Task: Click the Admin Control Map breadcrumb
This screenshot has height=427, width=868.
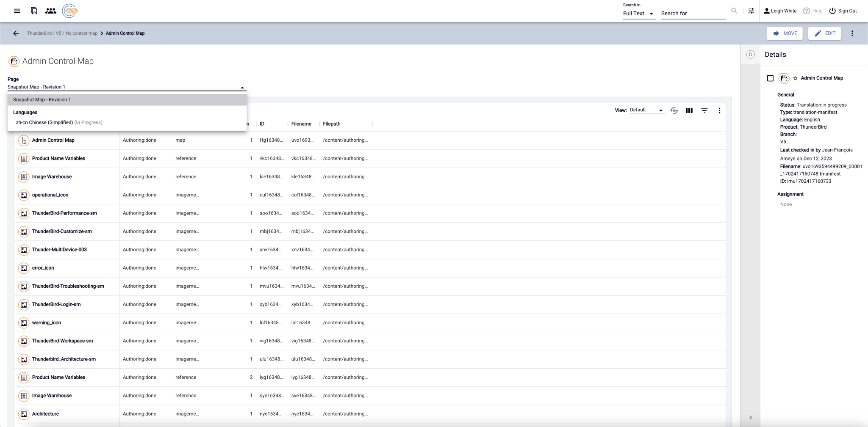Action: [125, 33]
